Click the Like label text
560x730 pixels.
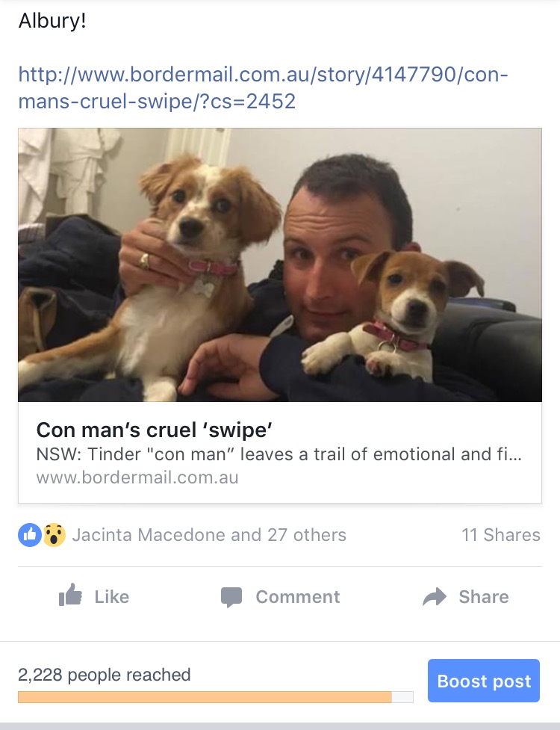pos(112,597)
